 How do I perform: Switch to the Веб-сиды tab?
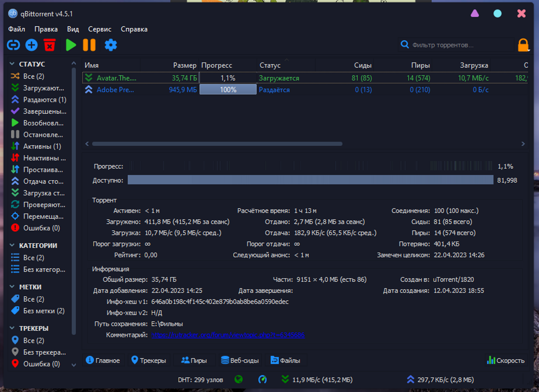pos(240,360)
